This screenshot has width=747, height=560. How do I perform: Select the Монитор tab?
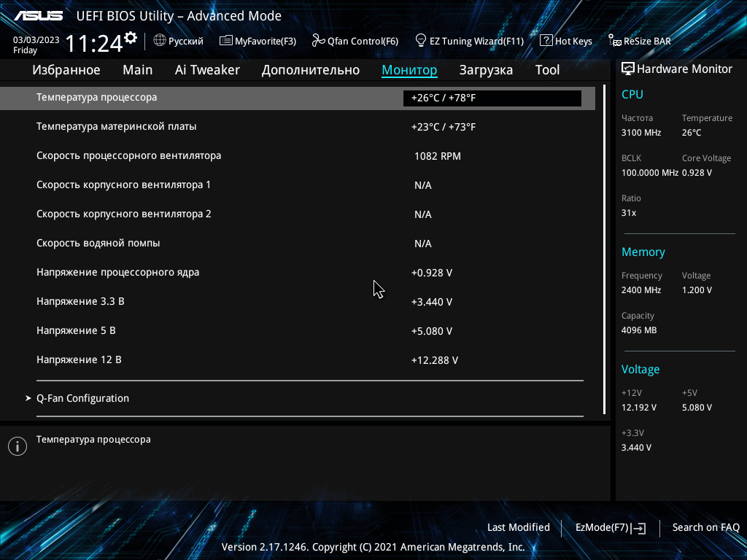pyautogui.click(x=409, y=70)
